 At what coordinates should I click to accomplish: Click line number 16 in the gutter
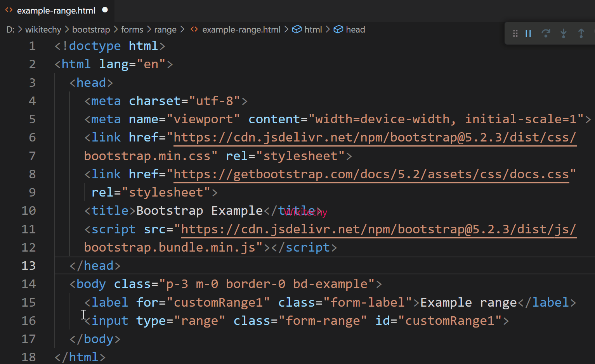(x=28, y=321)
